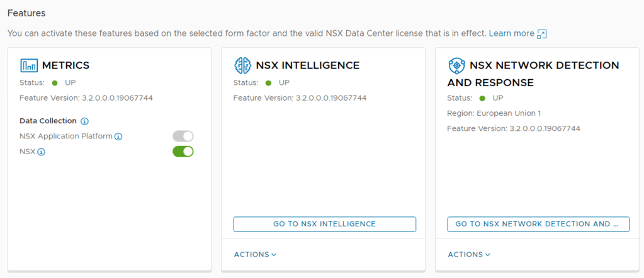Click green status dot in Network Detection card

coord(483,98)
